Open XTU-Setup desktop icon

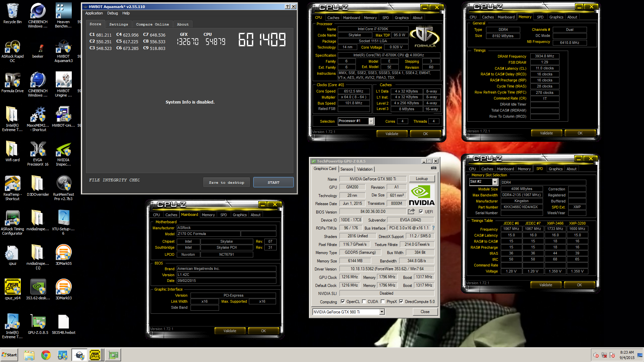point(63,223)
